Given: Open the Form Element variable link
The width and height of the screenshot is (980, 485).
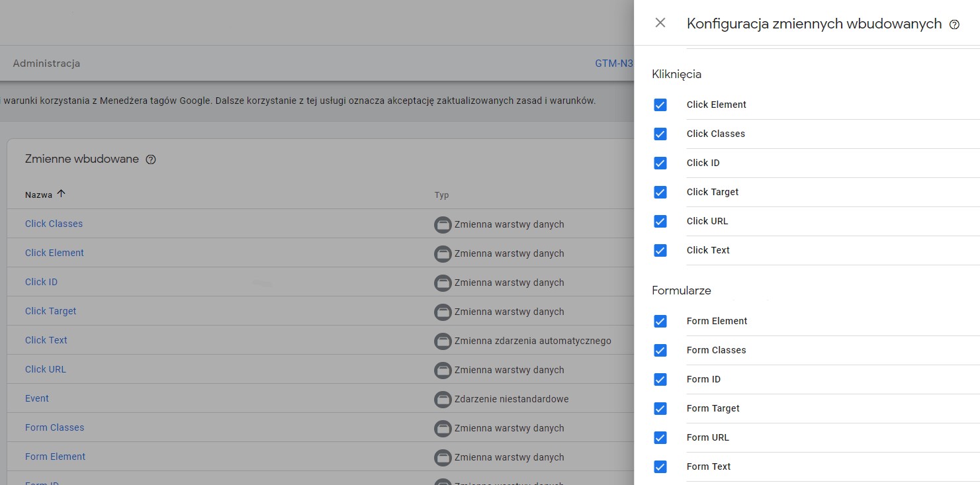Looking at the screenshot, I should pos(55,457).
